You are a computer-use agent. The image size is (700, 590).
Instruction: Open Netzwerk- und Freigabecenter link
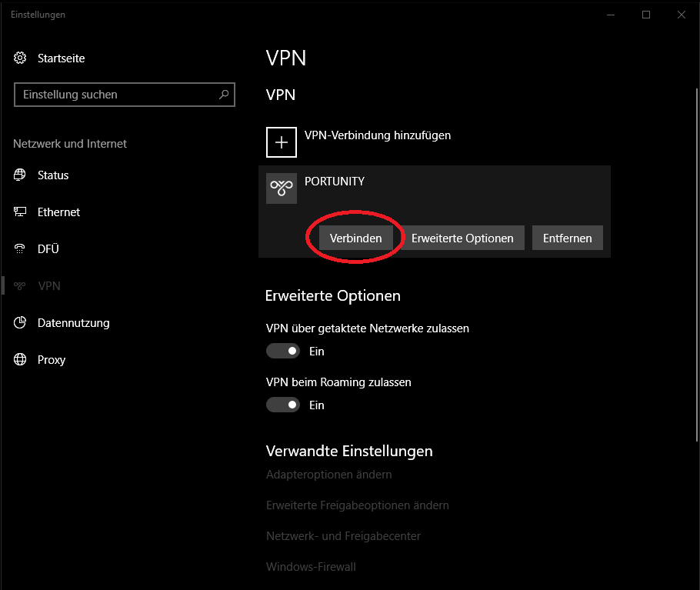pyautogui.click(x=343, y=536)
